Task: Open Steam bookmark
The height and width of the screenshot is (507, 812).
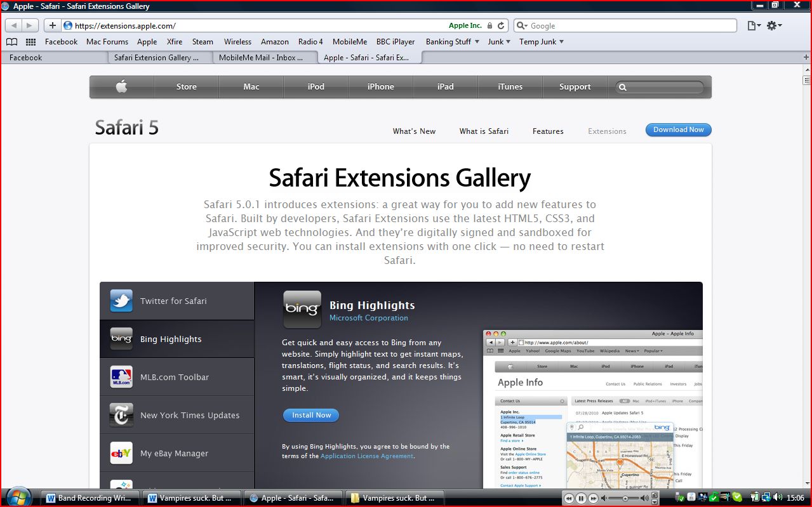Action: click(203, 42)
